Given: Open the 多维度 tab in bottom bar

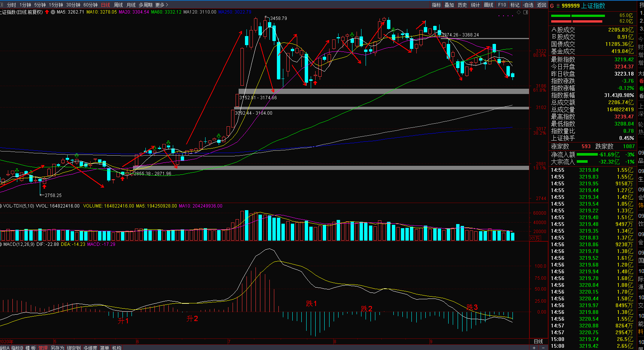Looking at the screenshot, I should 90,348.
